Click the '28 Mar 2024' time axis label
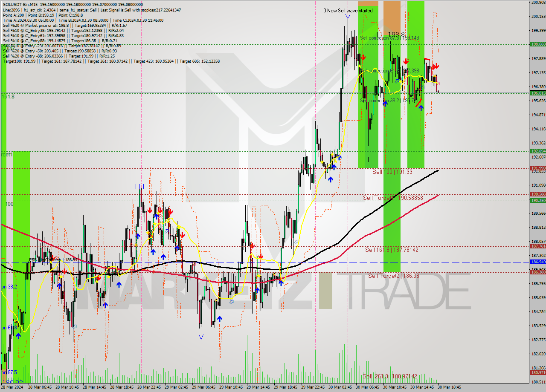 (12, 387)
